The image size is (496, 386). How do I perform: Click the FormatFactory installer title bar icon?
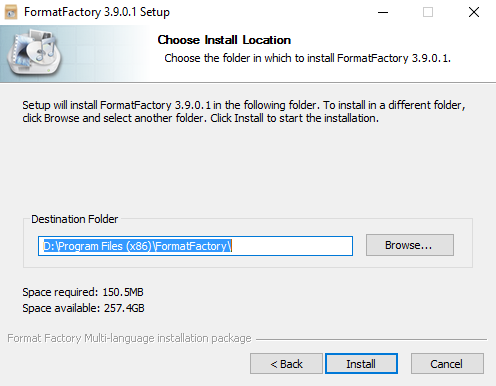[x=11, y=12]
